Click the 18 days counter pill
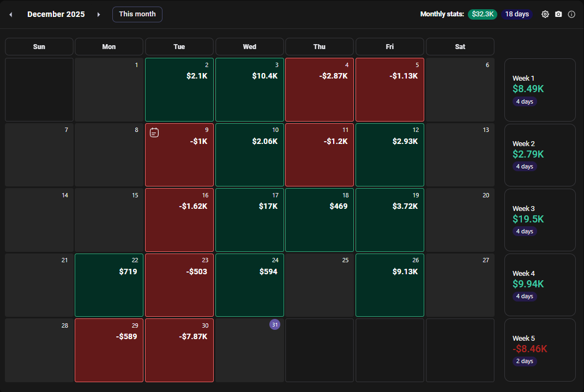Image resolution: width=584 pixels, height=392 pixels. [516, 14]
